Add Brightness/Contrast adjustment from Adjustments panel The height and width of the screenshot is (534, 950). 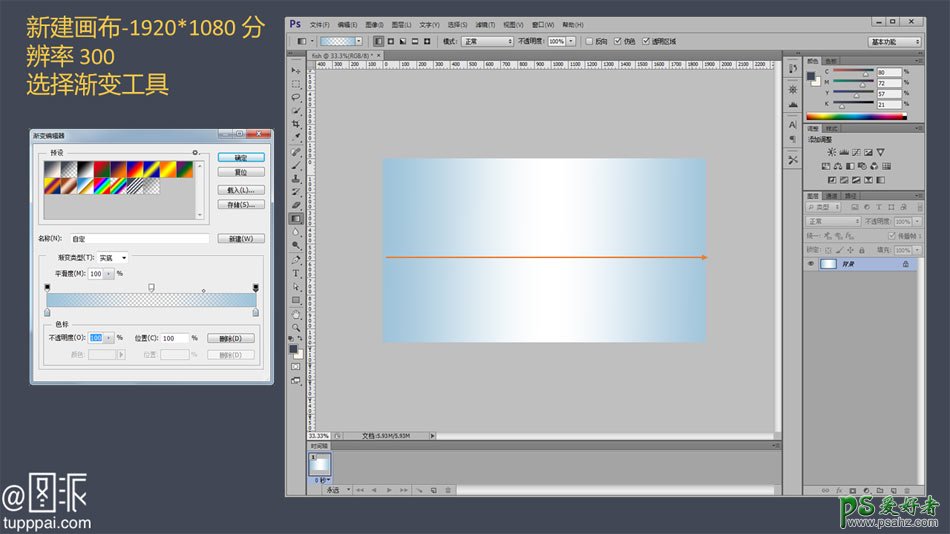tap(832, 152)
